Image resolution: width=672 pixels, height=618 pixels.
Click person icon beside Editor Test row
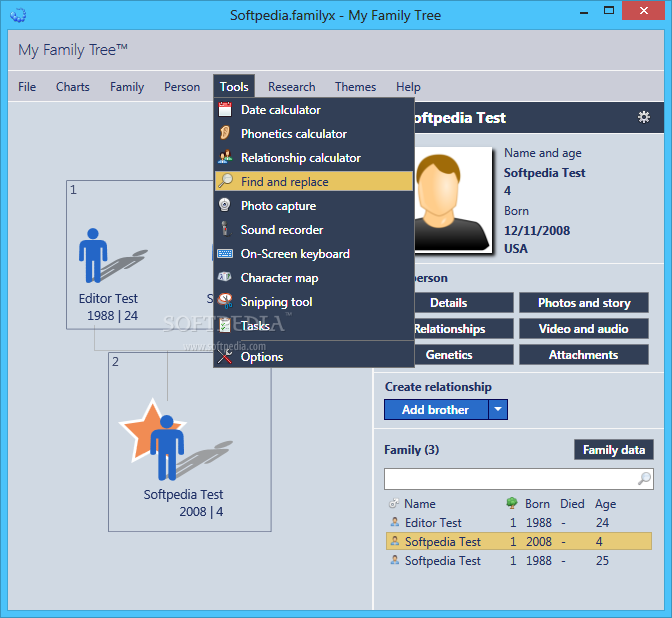pos(395,522)
